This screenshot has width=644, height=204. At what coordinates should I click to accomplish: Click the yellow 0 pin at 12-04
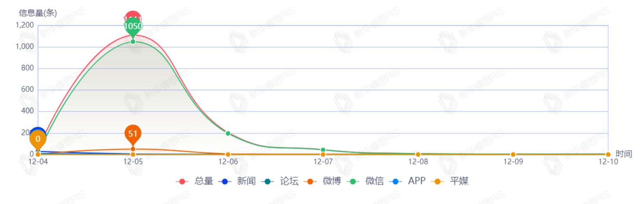[38, 139]
